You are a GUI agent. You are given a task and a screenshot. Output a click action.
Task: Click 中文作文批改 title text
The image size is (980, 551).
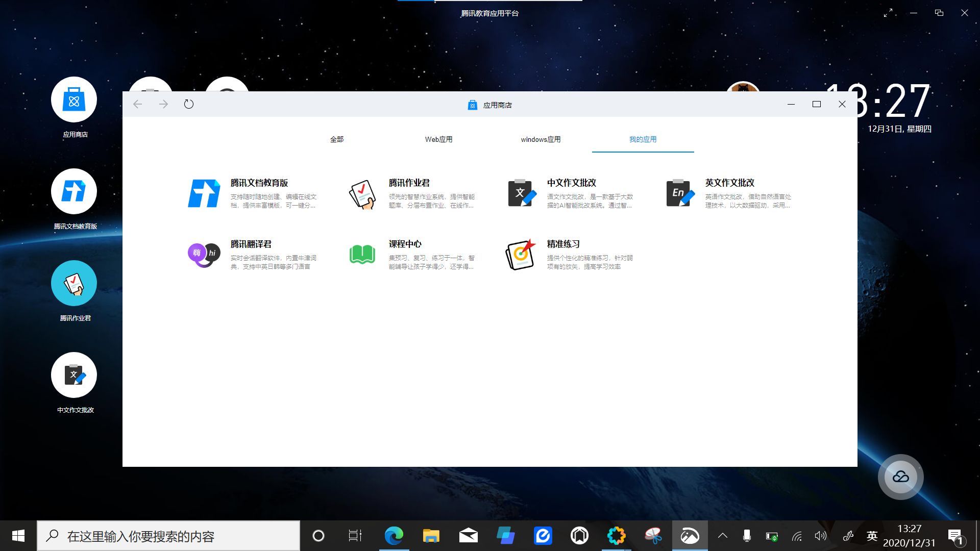[572, 183]
